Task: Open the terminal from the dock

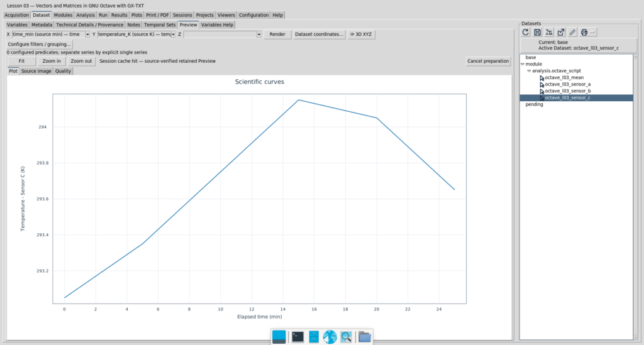Action: (297, 337)
